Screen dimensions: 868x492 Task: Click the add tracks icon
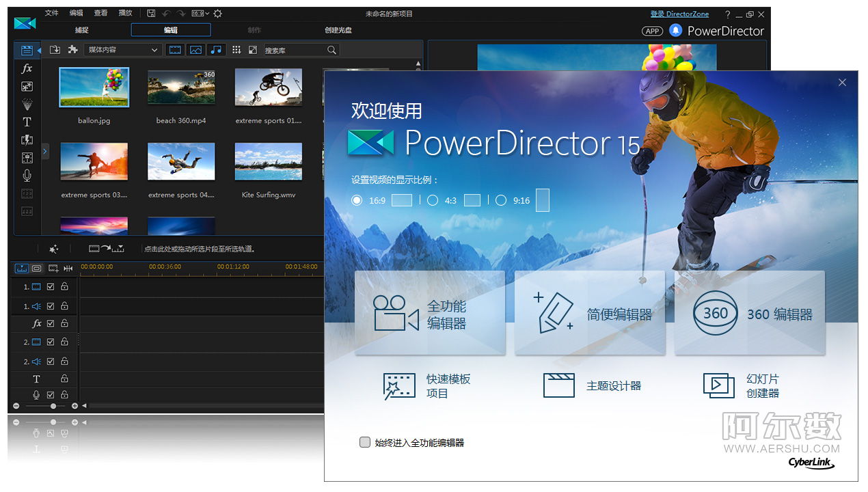click(x=53, y=269)
